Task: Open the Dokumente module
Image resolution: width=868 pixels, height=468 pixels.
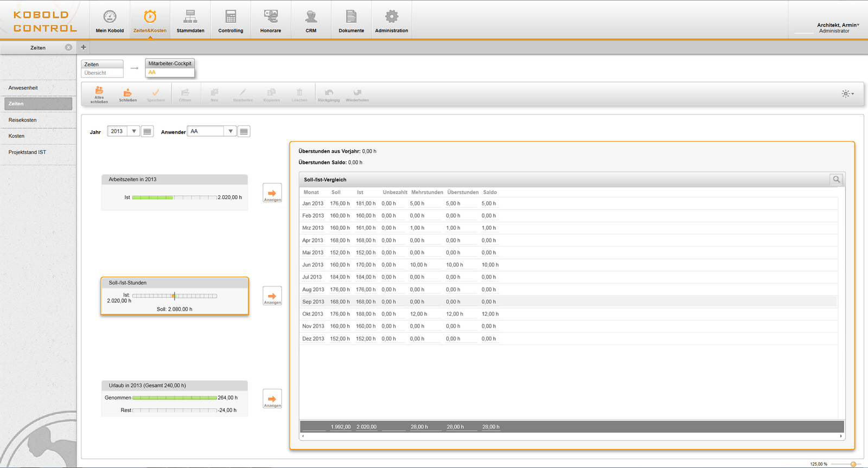Action: tap(352, 21)
